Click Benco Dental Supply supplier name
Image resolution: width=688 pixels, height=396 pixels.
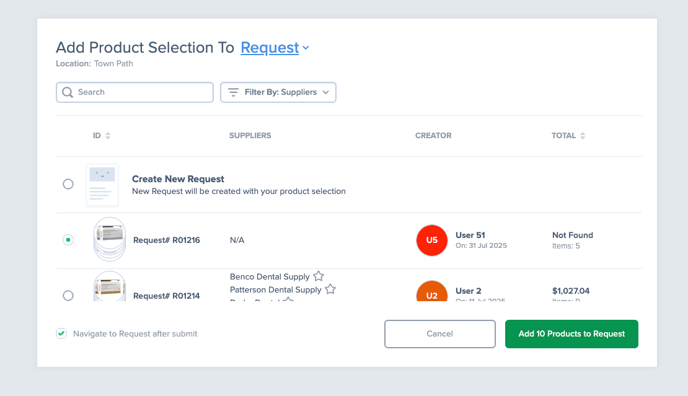coord(270,277)
